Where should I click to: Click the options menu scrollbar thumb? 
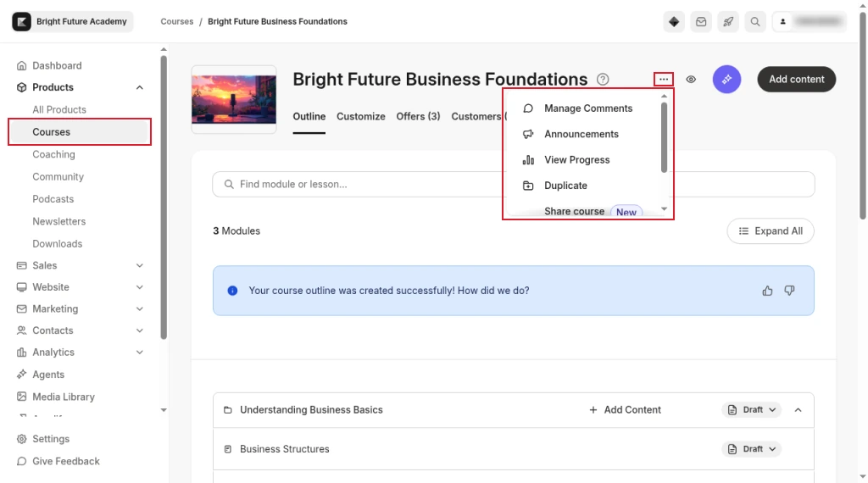point(665,138)
